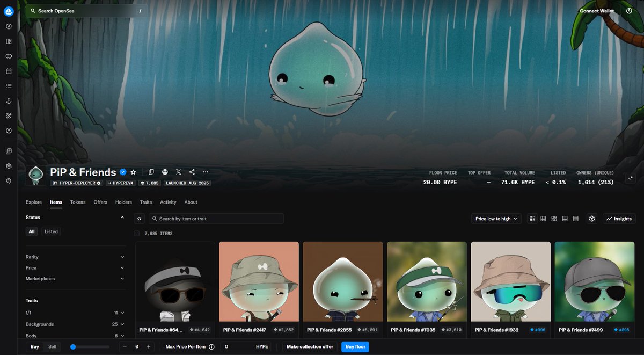Open the Support help icon in sidebar

pos(9,181)
